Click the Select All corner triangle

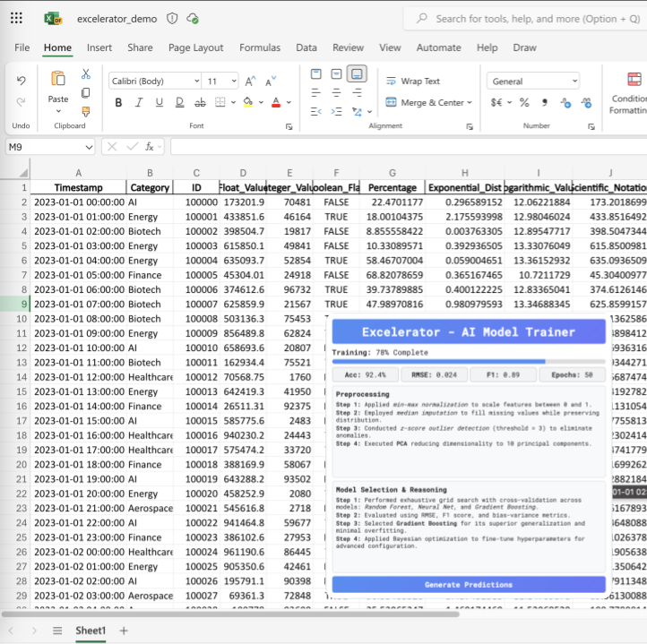tap(23, 173)
